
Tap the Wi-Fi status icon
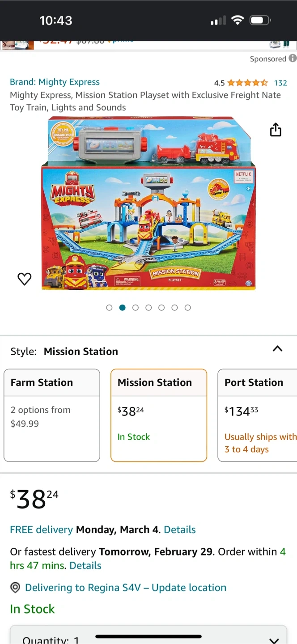238,20
